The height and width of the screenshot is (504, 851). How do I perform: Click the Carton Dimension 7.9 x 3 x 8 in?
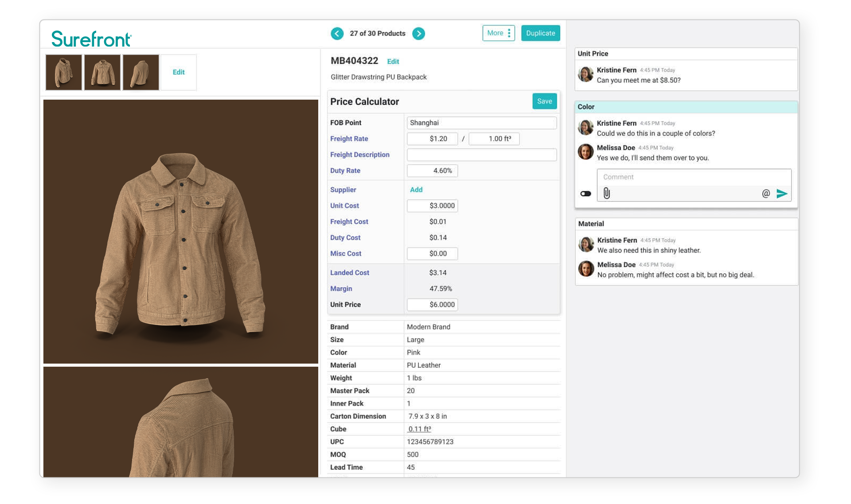point(428,416)
